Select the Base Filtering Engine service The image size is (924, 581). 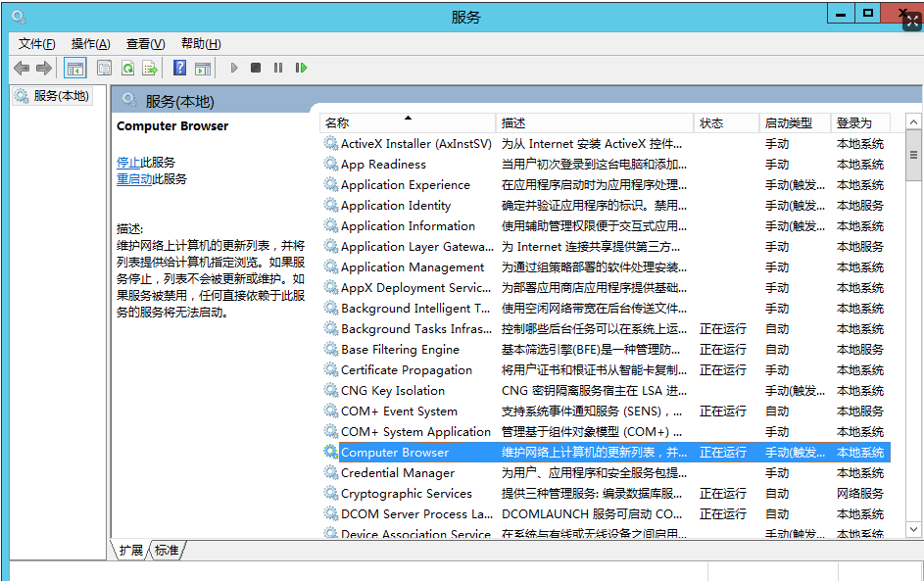606,350
